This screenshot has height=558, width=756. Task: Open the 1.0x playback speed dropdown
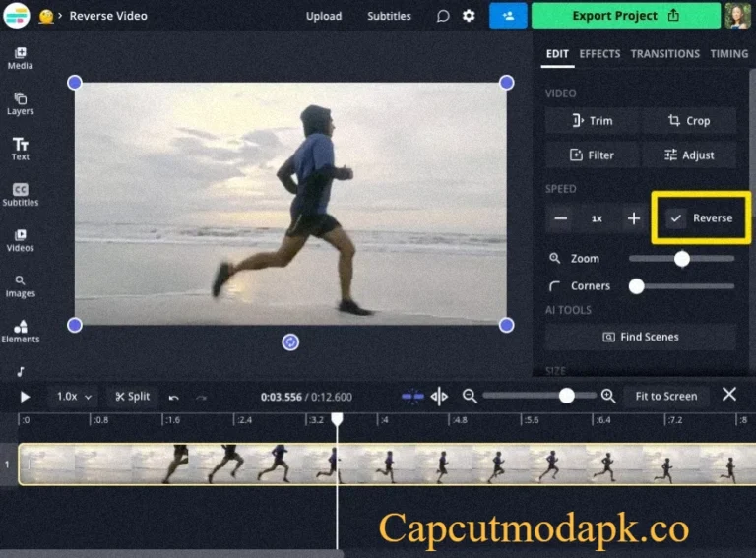tap(74, 397)
